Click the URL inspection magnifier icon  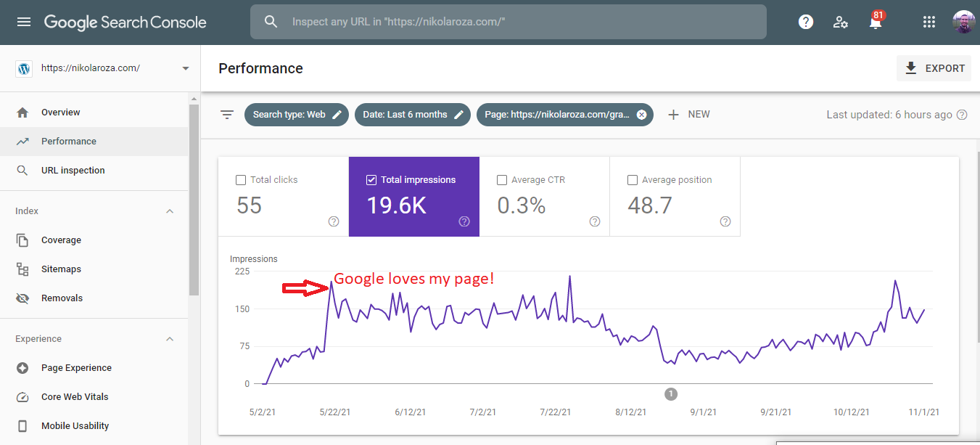(22, 171)
